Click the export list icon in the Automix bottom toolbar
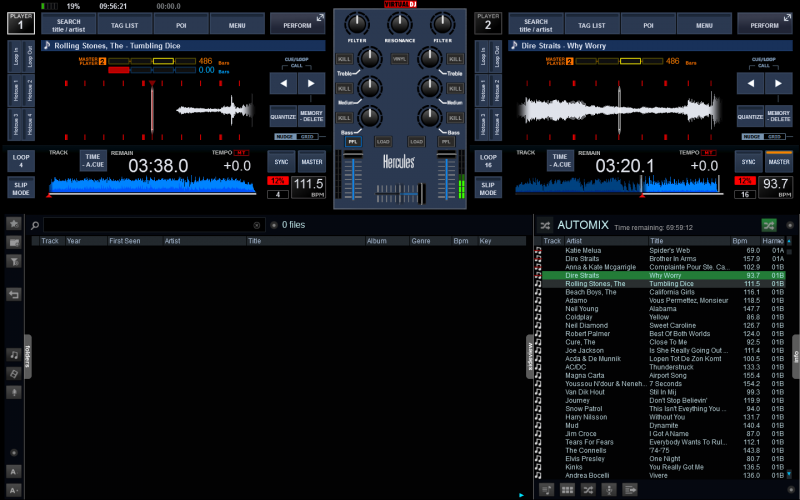 tap(630, 490)
